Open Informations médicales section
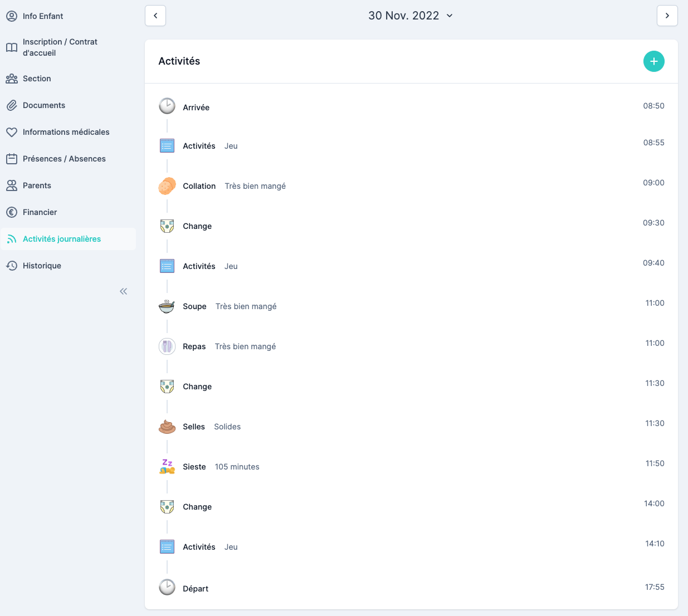 point(66,132)
